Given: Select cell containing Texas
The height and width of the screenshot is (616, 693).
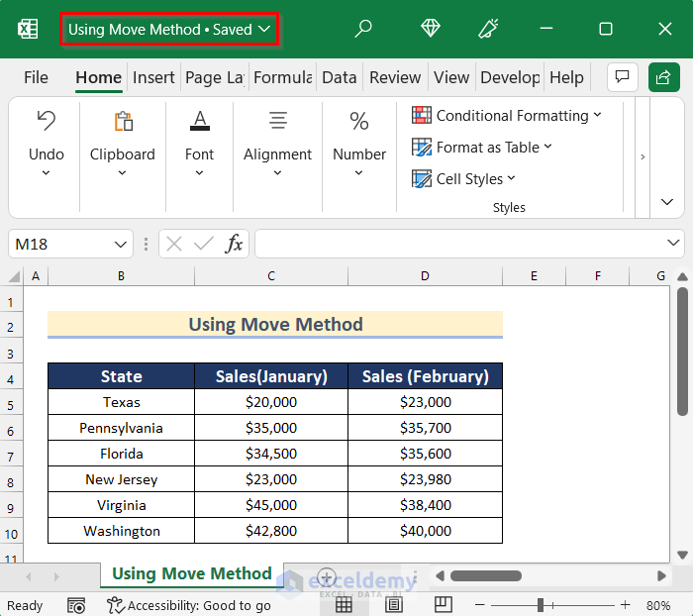Looking at the screenshot, I should click(121, 402).
